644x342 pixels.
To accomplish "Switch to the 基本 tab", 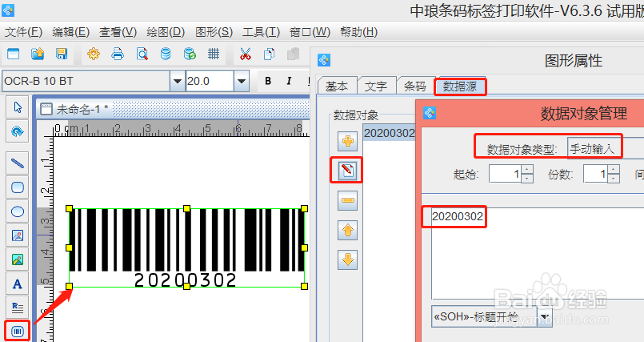I will click(336, 86).
